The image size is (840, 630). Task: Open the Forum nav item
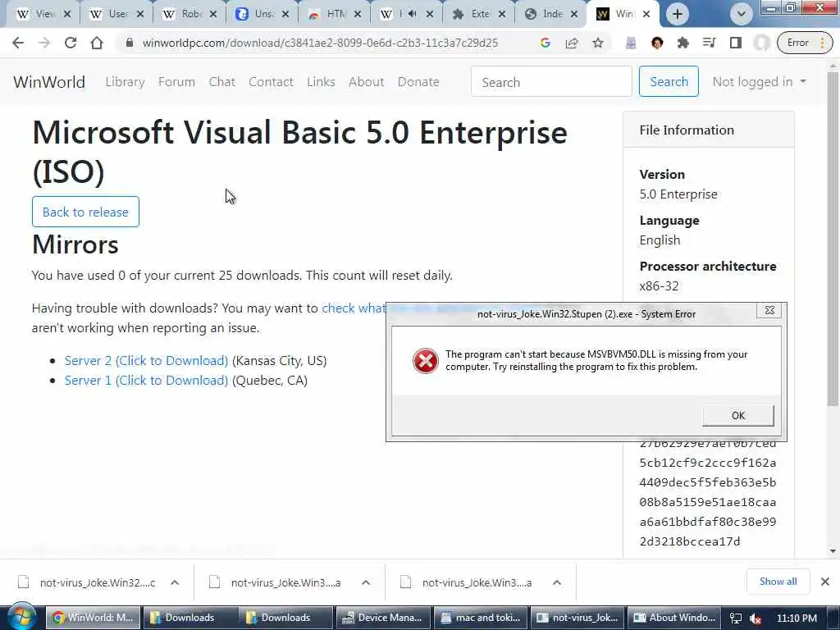[x=177, y=82]
